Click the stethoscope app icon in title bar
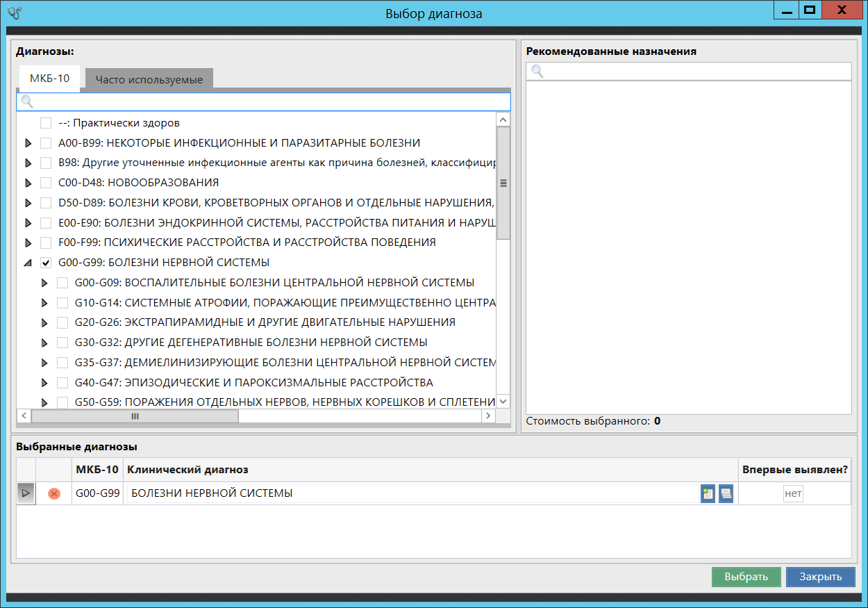 15,13
